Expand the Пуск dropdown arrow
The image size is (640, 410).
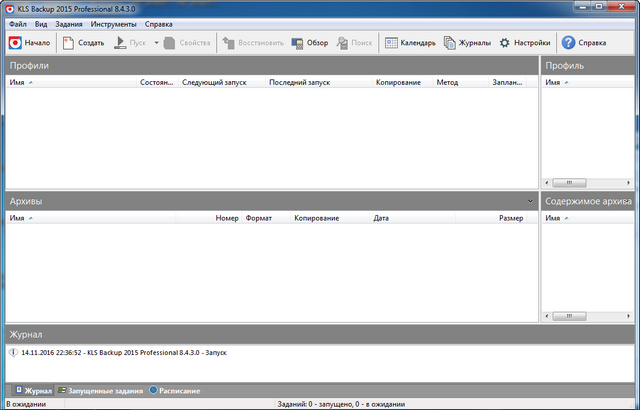(157, 43)
